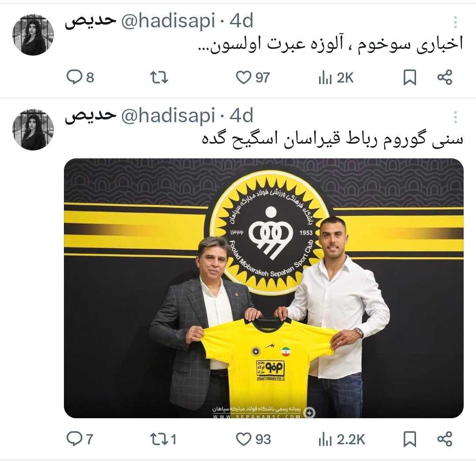Like the second tweet with 93 likes
This screenshot has width=476, height=461.
(253, 439)
